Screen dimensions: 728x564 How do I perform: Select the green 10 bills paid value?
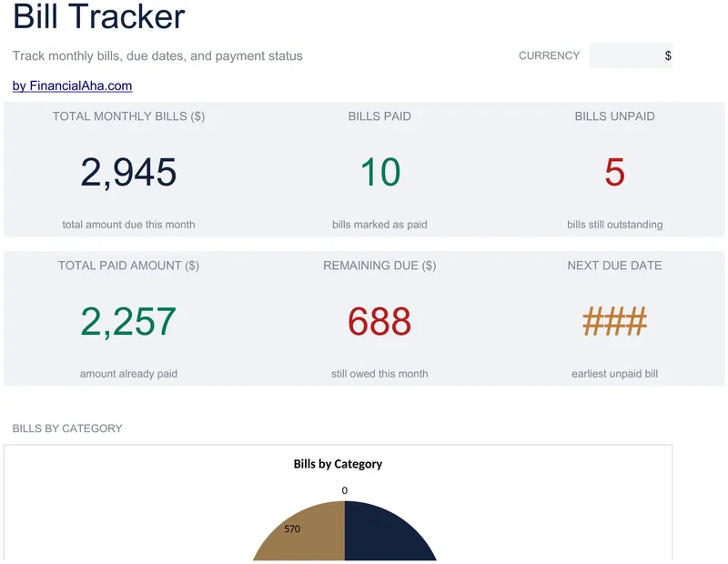click(x=380, y=172)
